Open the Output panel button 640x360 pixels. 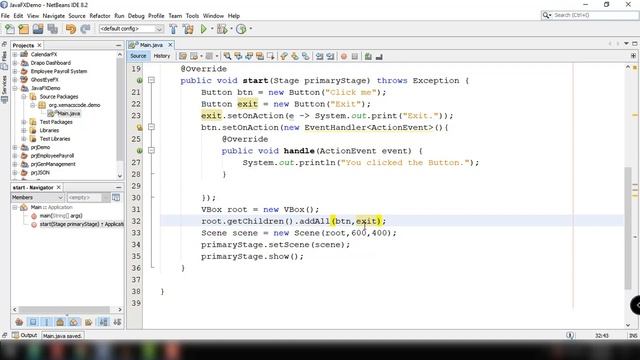[24, 335]
